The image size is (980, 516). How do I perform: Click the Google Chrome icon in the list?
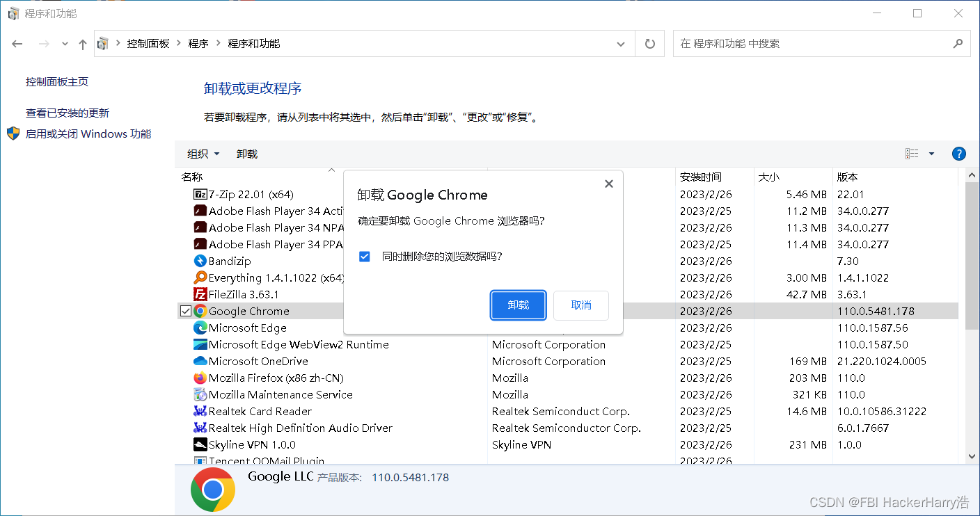(200, 311)
